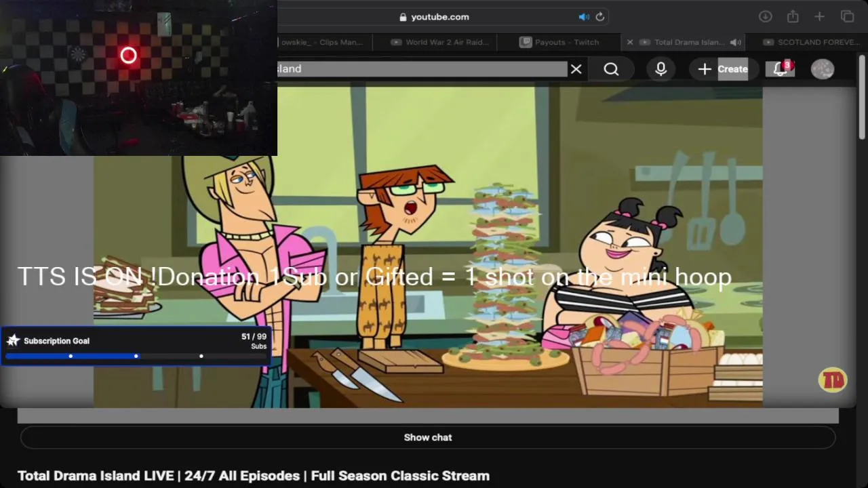The image size is (868, 488).
Task: Click the 51 / 99 Subs counter
Action: point(254,341)
